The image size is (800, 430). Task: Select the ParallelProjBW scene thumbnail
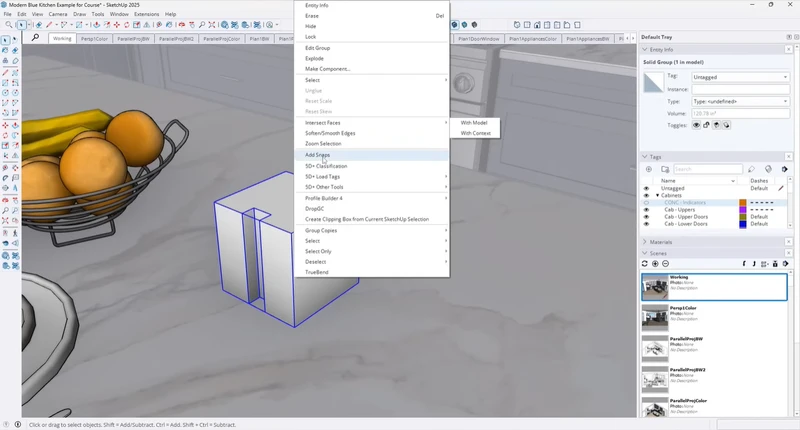655,351
